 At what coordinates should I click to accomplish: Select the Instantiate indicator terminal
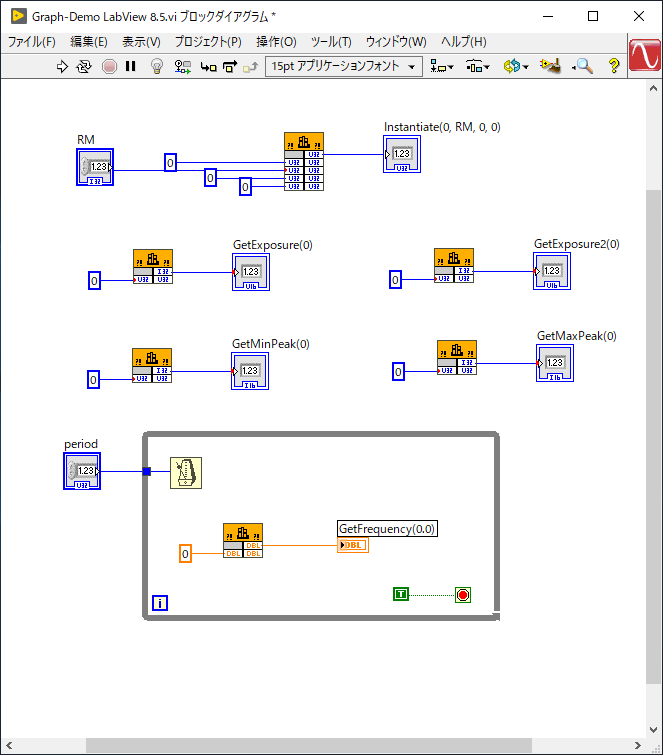[x=402, y=154]
